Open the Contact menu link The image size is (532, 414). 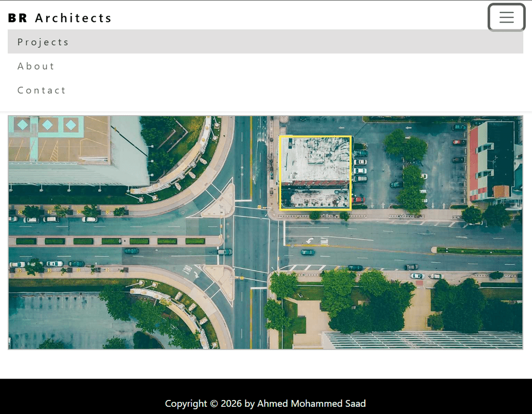pos(265,90)
